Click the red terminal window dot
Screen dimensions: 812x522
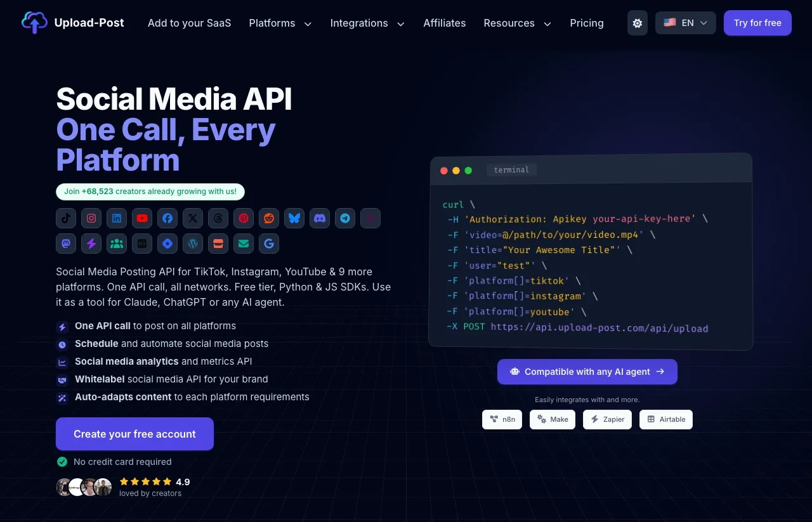[x=444, y=171]
